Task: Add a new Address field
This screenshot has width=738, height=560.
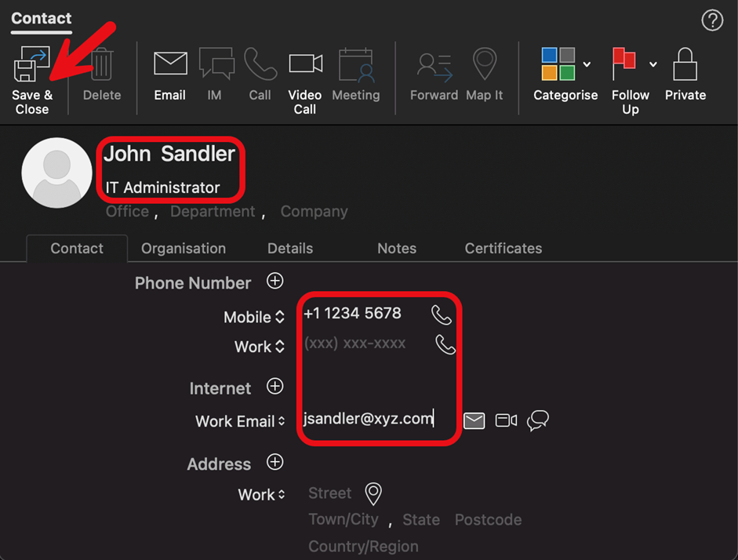Action: (274, 462)
